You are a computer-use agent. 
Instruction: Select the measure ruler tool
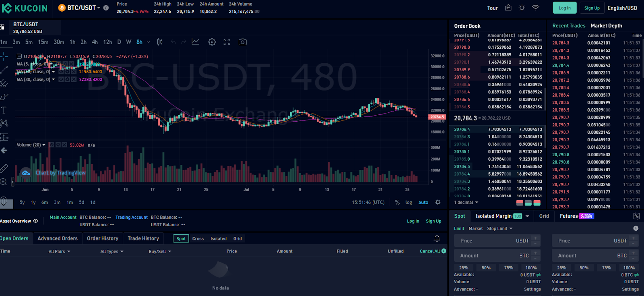[4, 168]
